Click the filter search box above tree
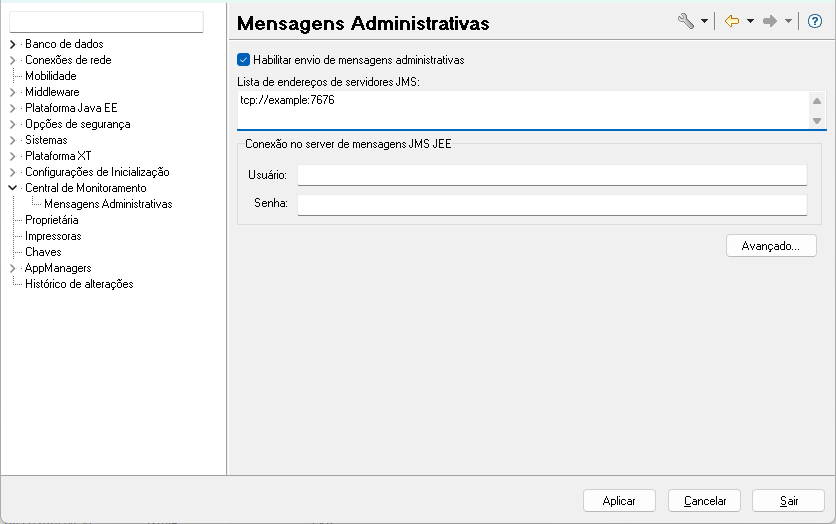 106,21
